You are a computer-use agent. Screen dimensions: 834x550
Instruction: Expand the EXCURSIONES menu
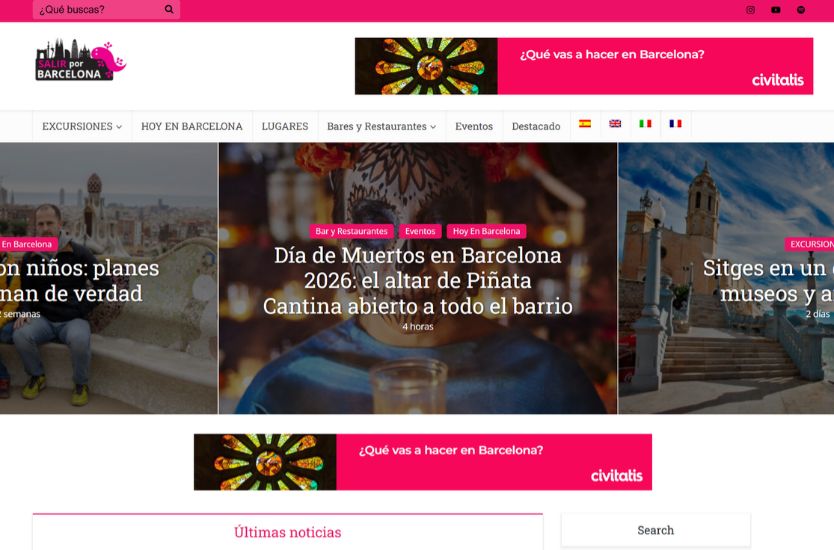click(82, 127)
